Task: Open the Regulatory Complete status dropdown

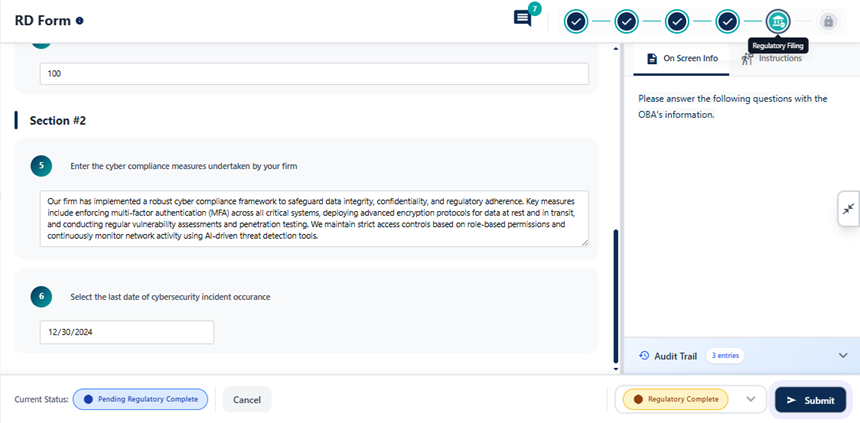Action: click(x=691, y=399)
